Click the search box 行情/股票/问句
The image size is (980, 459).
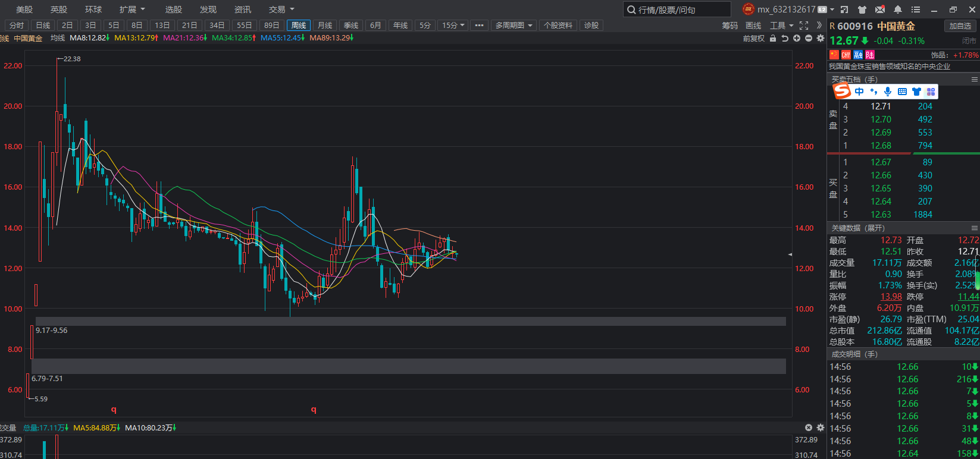click(x=677, y=10)
